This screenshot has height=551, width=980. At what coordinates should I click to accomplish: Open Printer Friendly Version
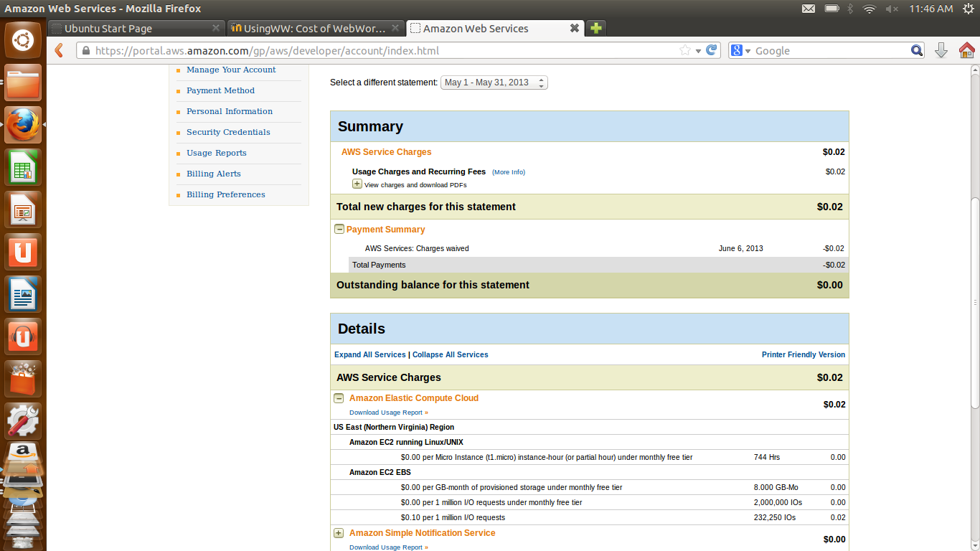(804, 354)
